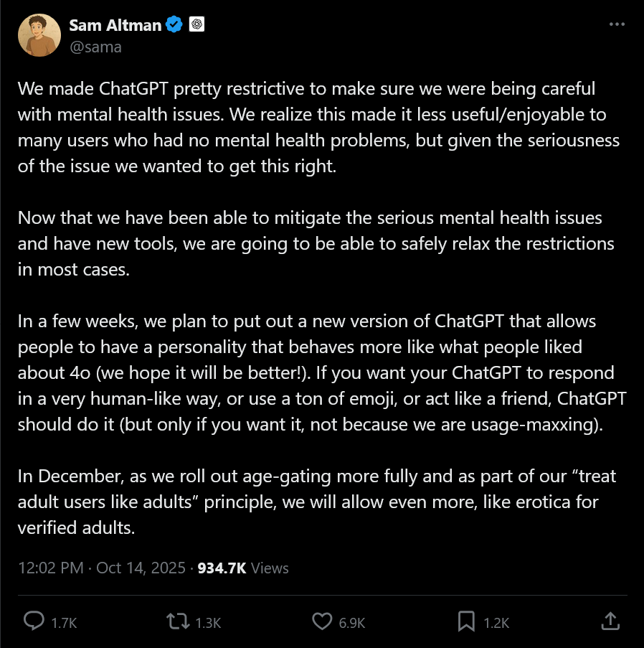This screenshot has width=644, height=648.
Task: Share the post via the upload arrow icon
Action: [x=610, y=621]
